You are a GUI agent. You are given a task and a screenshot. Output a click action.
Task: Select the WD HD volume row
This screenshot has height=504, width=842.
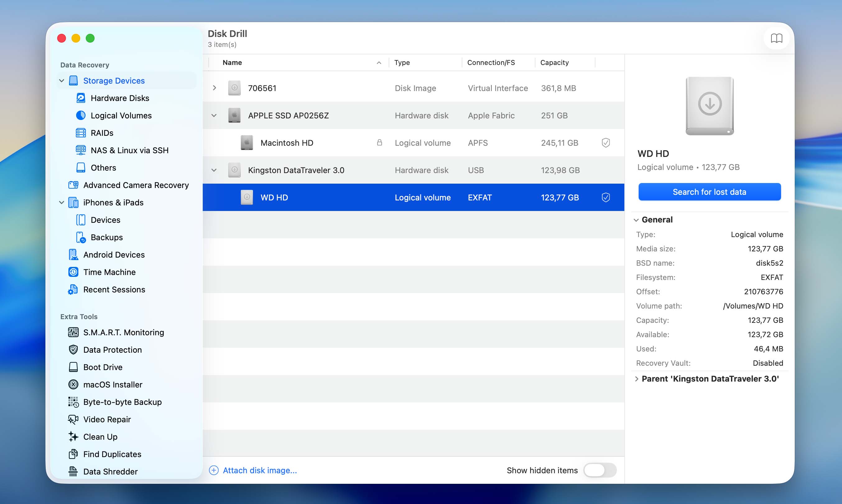pos(413,197)
